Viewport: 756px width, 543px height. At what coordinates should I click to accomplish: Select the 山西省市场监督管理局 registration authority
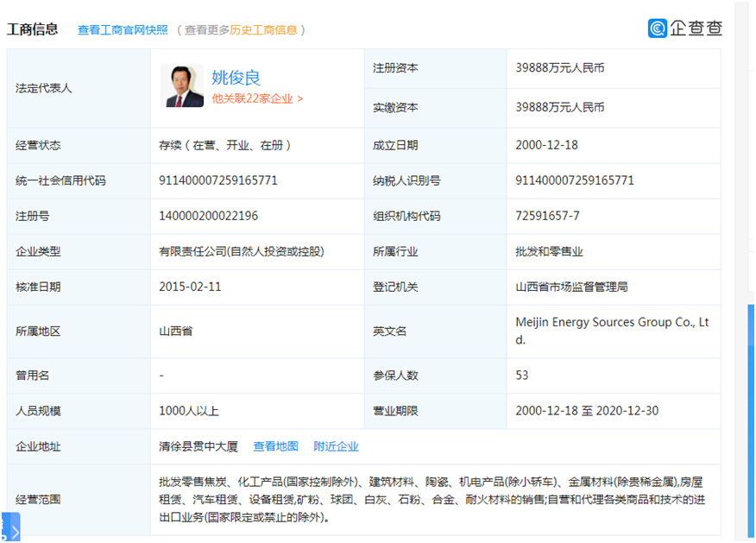571,287
